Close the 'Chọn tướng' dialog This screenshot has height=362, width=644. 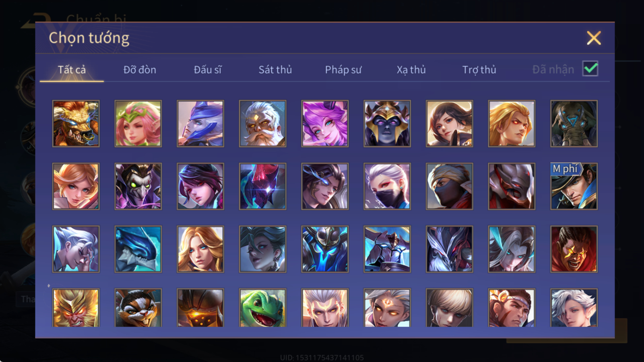594,38
